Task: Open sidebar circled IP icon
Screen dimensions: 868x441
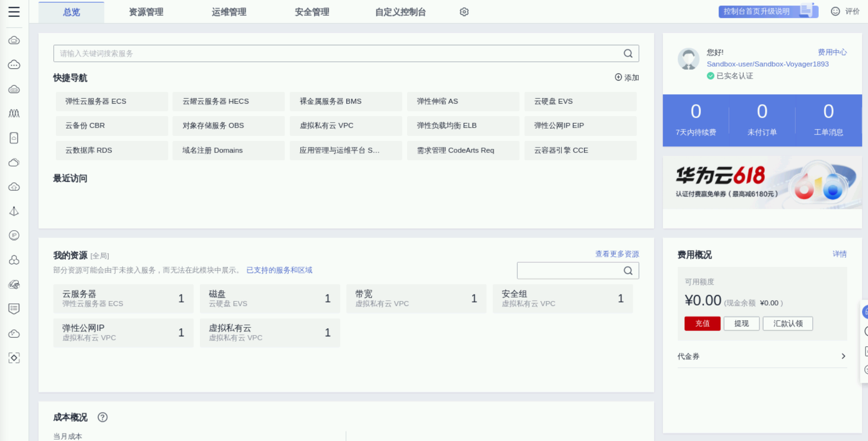Action: click(x=14, y=236)
